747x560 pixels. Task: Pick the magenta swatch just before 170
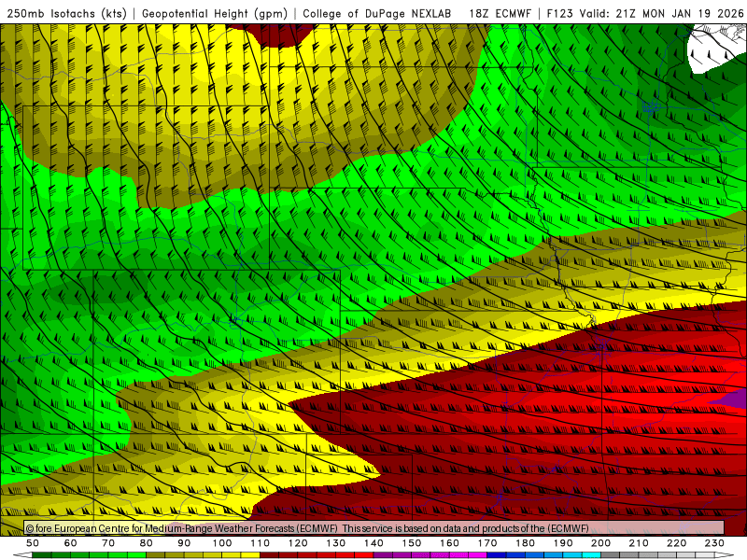[477, 555]
